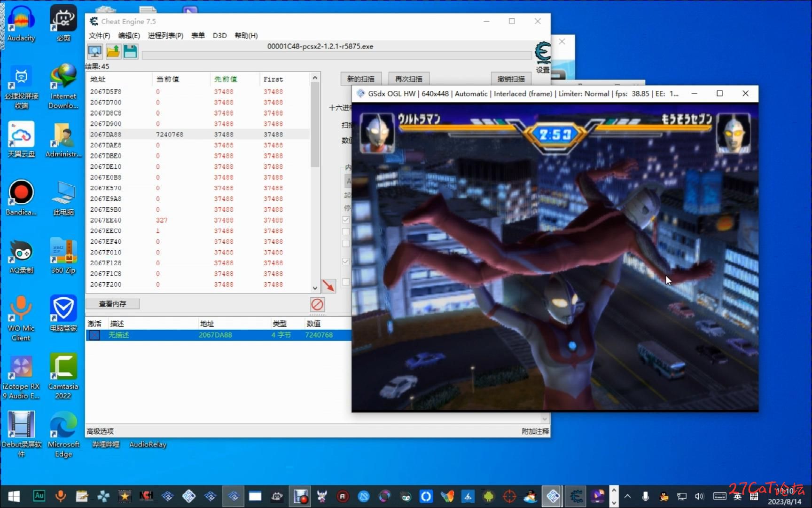
Task: Open Audacity desktop icon
Action: click(x=21, y=24)
